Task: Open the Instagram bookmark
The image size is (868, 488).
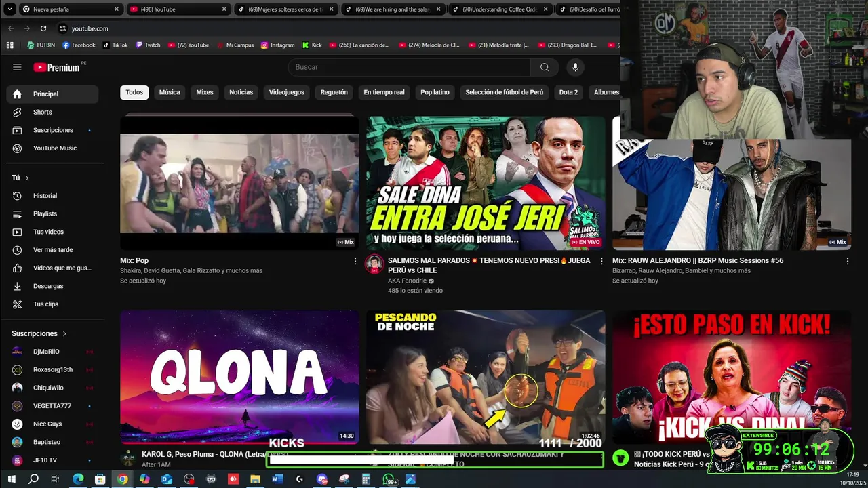Action: [x=278, y=45]
